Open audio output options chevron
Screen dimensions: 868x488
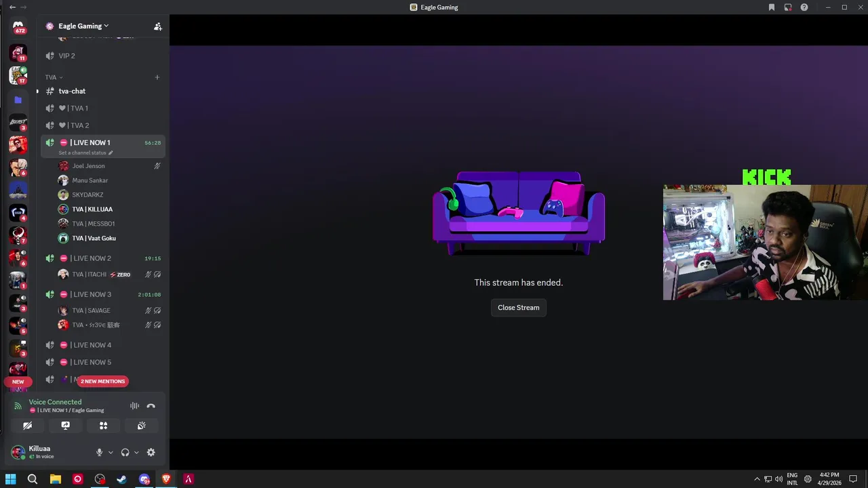(x=136, y=452)
